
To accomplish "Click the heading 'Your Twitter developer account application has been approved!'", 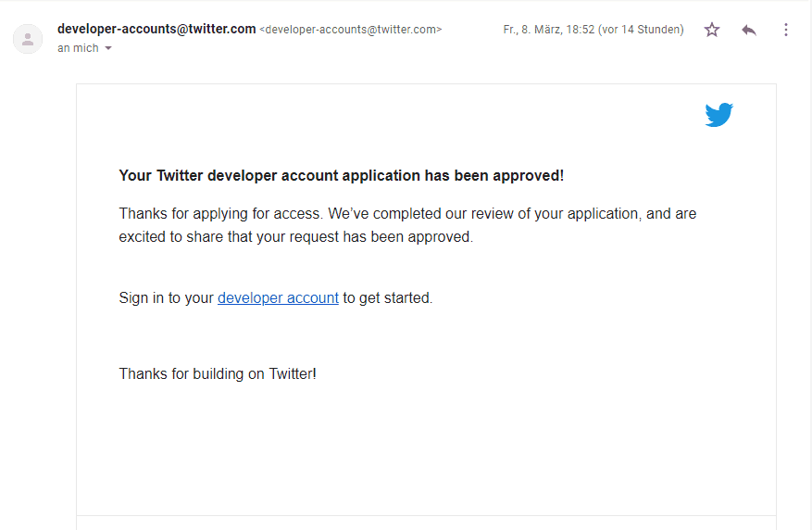I will pyautogui.click(x=342, y=176).
